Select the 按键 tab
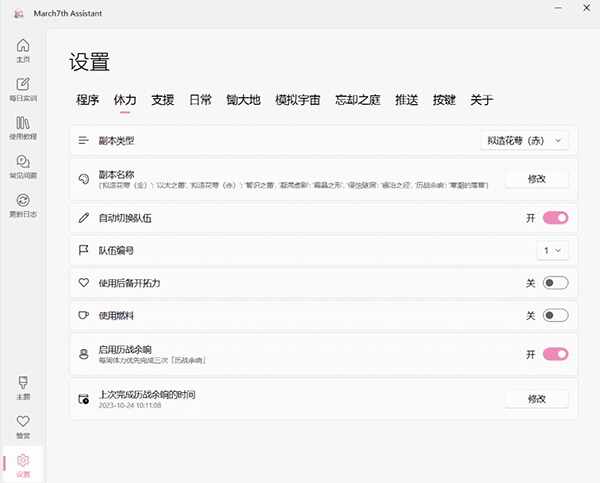The height and width of the screenshot is (483, 600). tap(444, 100)
